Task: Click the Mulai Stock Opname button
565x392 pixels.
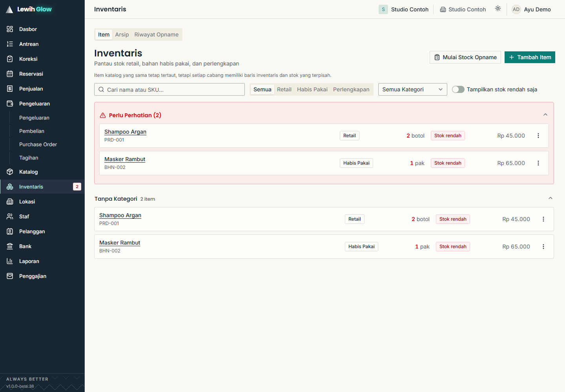Action: (465, 57)
